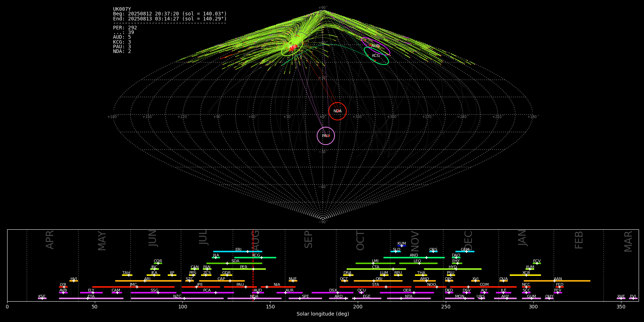Click the AND green bar in timeline
Screen dimensions: 644x322
(x=414, y=257)
